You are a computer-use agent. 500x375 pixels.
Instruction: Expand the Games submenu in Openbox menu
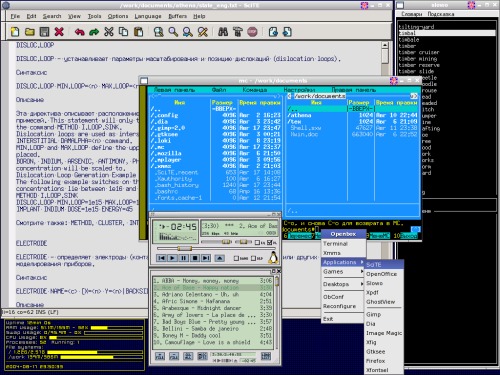343,272
